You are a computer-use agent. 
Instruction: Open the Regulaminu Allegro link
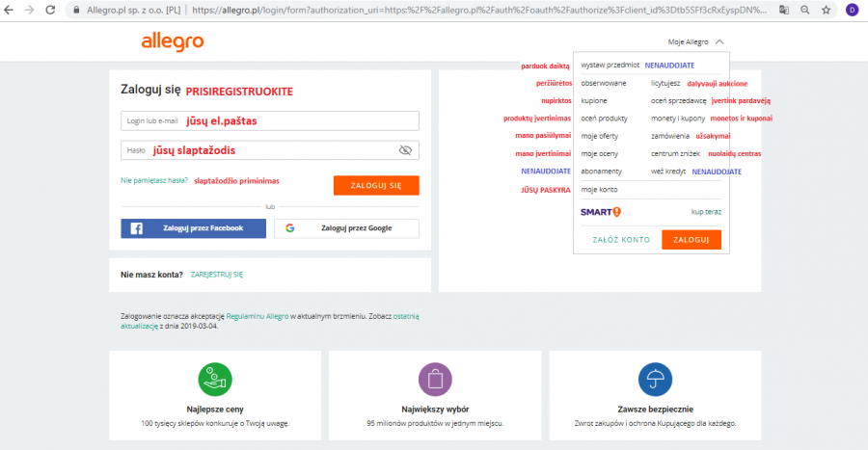(x=258, y=316)
